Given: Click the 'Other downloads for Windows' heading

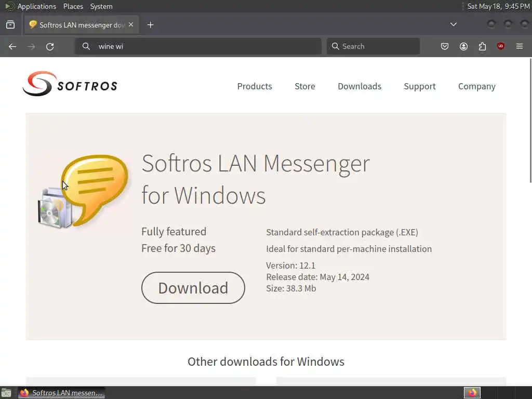Looking at the screenshot, I should (x=266, y=362).
